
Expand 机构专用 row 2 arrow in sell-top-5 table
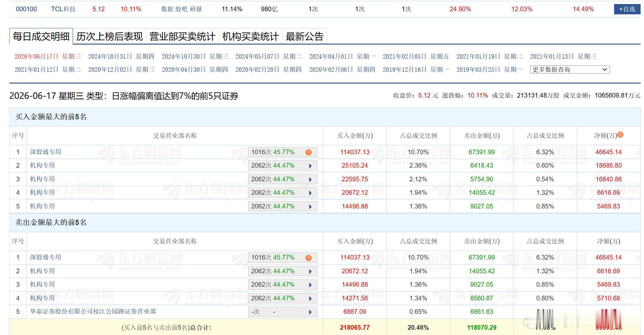pos(310,271)
